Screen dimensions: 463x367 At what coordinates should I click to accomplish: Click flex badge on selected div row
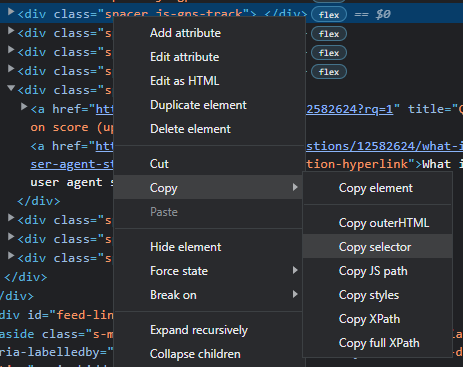(x=329, y=15)
